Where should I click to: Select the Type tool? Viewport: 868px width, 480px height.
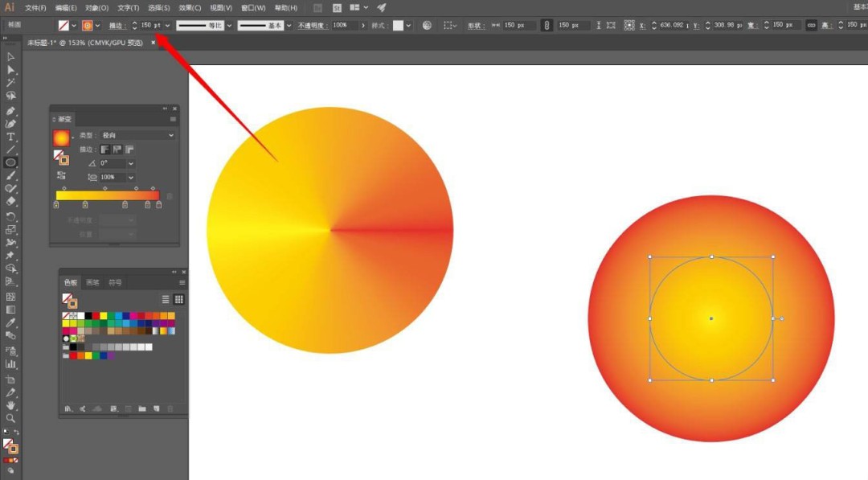tap(11, 137)
